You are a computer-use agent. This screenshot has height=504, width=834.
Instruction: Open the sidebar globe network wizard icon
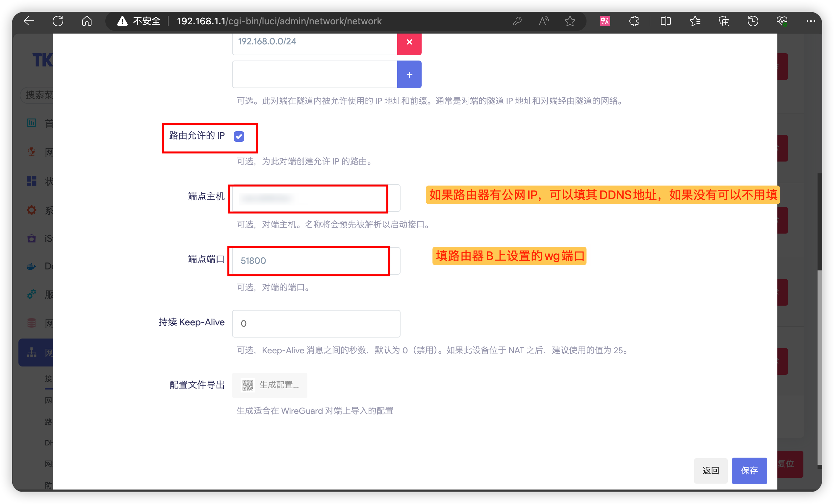coord(32,152)
